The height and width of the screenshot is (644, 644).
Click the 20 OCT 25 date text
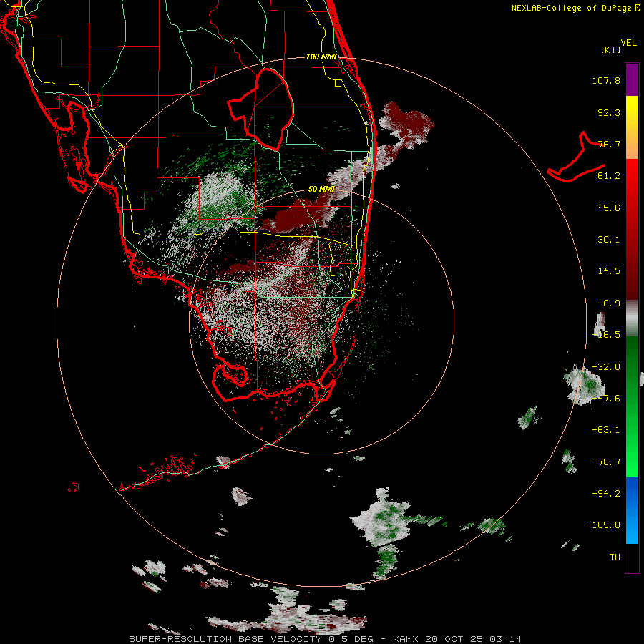point(454,639)
